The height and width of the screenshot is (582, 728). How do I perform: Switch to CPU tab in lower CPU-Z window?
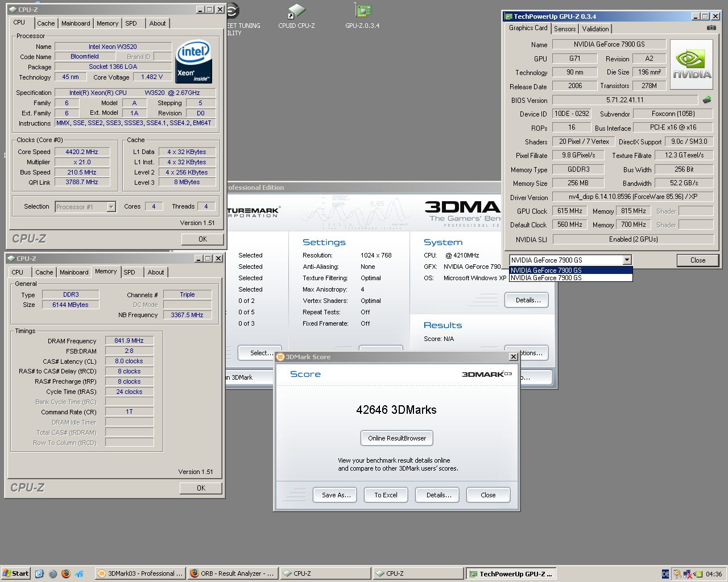coord(18,272)
